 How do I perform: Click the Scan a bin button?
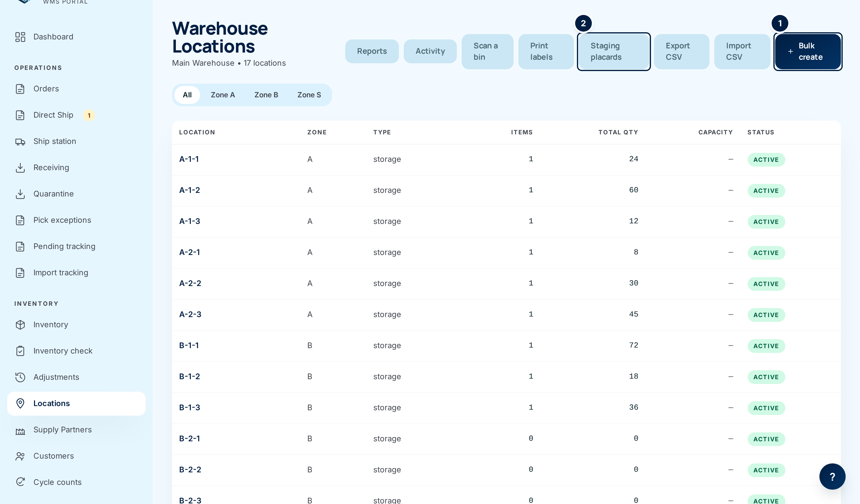[487, 52]
